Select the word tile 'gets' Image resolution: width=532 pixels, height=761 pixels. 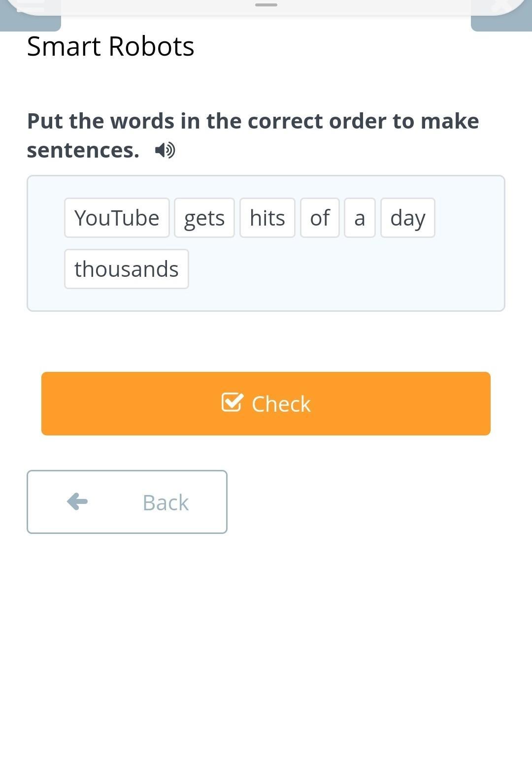click(x=204, y=218)
